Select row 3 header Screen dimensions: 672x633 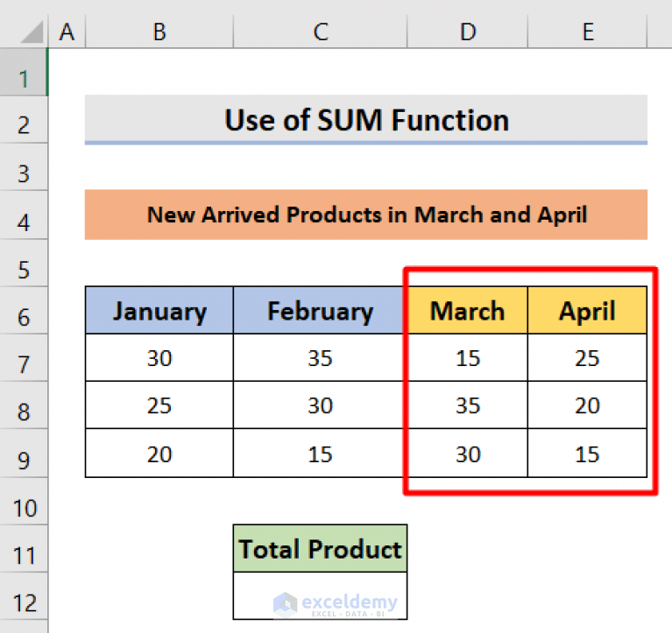point(24,166)
